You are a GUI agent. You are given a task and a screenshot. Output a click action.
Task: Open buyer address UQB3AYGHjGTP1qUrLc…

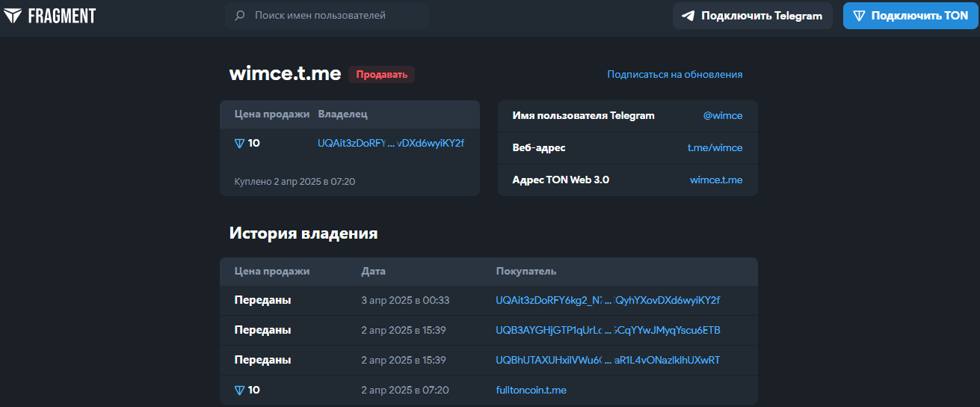tap(608, 330)
